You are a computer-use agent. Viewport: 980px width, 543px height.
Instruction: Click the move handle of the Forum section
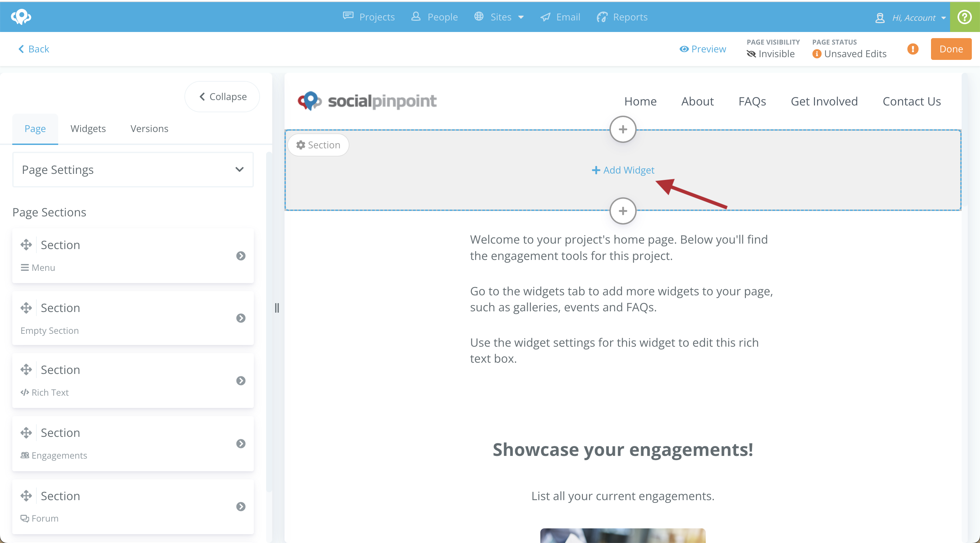tap(26, 495)
